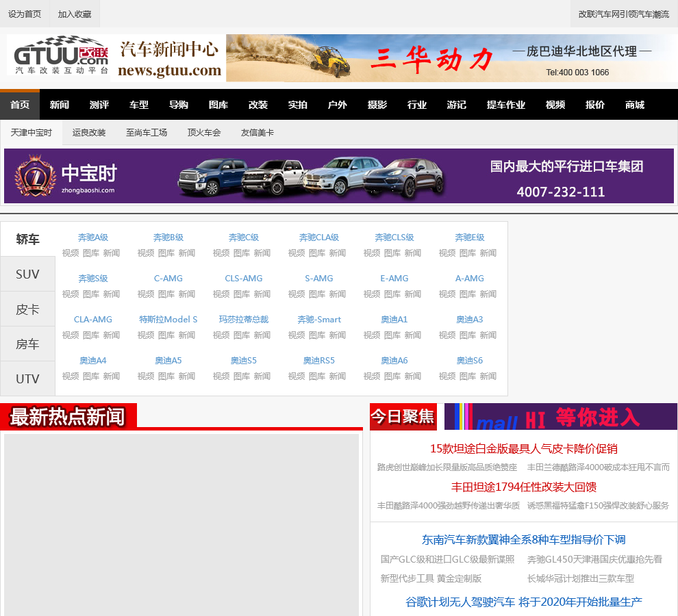678x616 pixels.
Task: Open 实拍 in main navigation
Action: pyautogui.click(x=298, y=105)
